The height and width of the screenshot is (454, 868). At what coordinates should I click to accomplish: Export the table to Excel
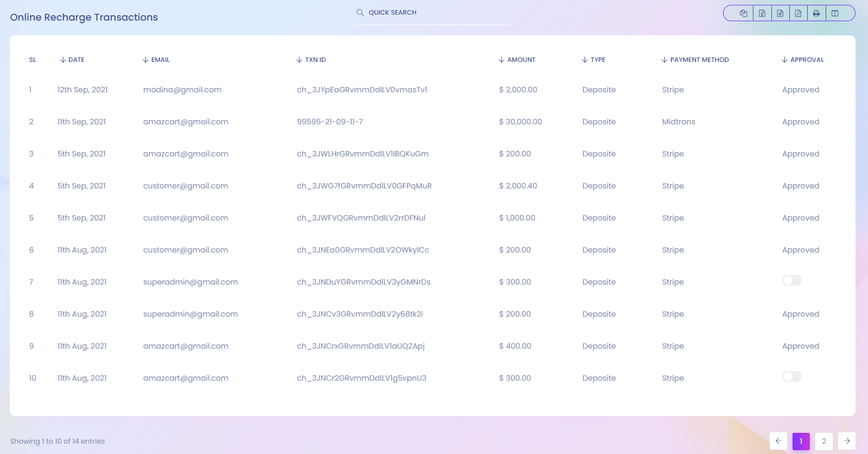[762, 13]
